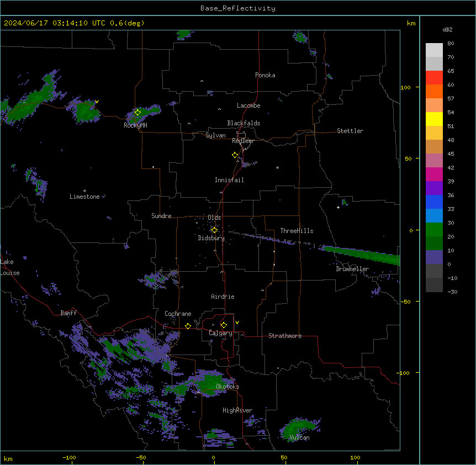Click the Limestone label
Image resolution: width=476 pixels, height=465 pixels.
84,197
